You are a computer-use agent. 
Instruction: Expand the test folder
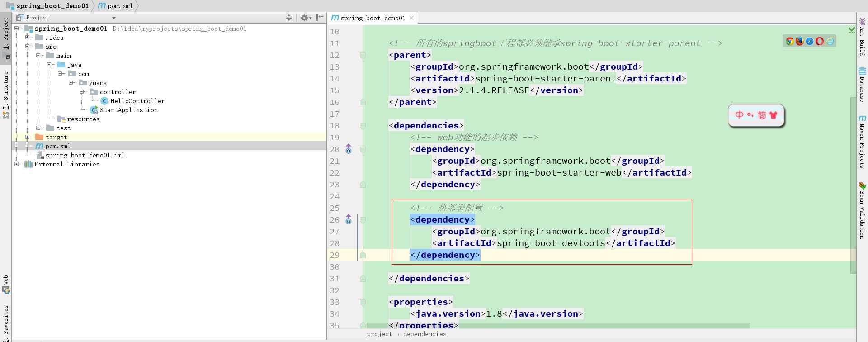(38, 128)
